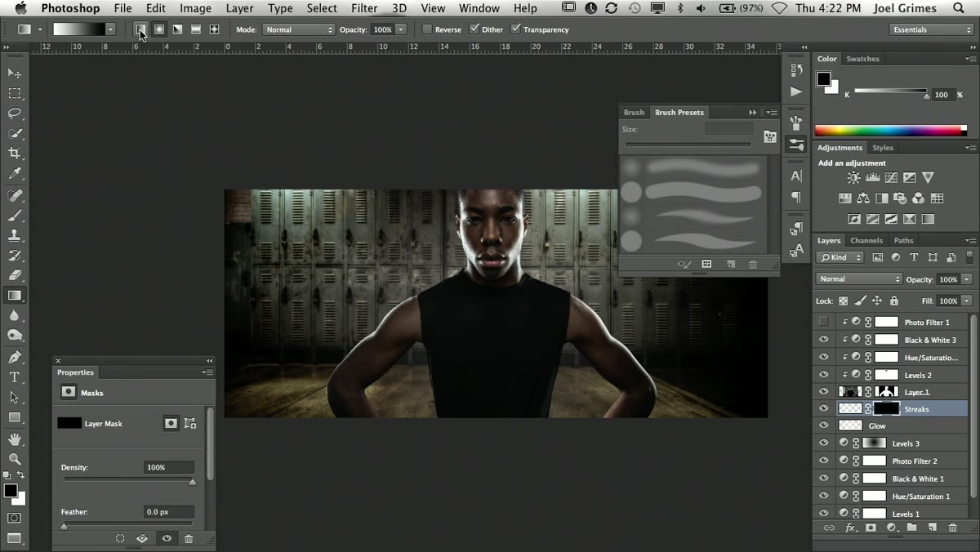This screenshot has width=980, height=552.
Task: Add a Brightness/Contrast adjustment
Action: 853,177
